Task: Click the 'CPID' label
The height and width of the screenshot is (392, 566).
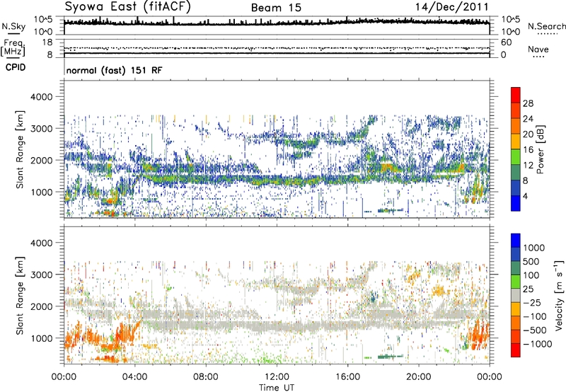Action: (16, 67)
